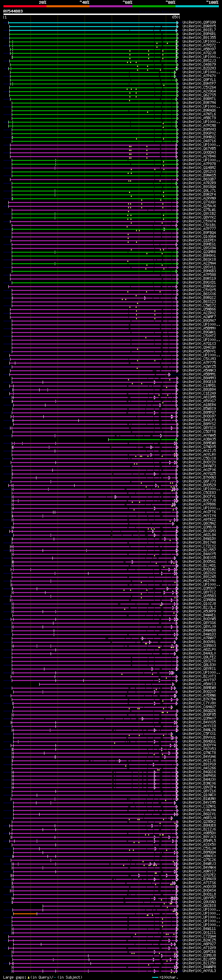Select the AV544883 query name label
This screenshot has height=980, width=222.
13,11
